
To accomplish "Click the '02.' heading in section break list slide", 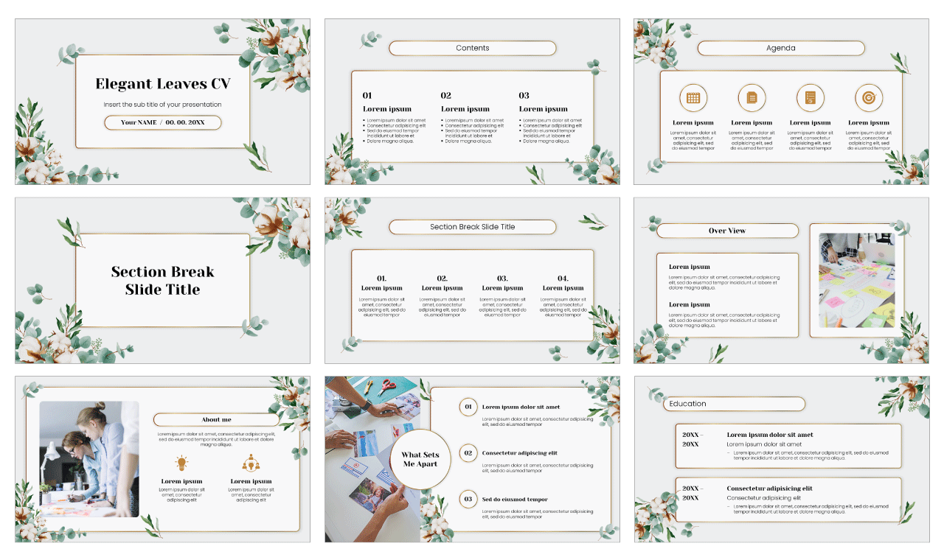I will click(442, 279).
